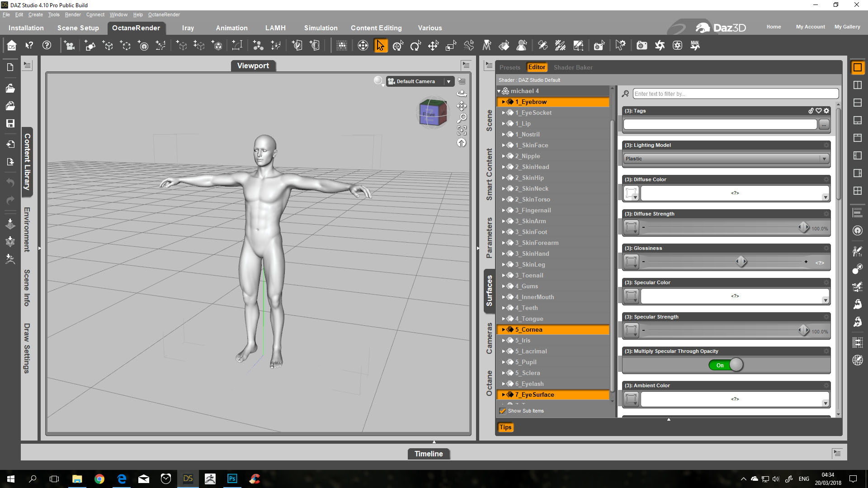Open the Render menu
868x488 pixels.
click(73, 14)
